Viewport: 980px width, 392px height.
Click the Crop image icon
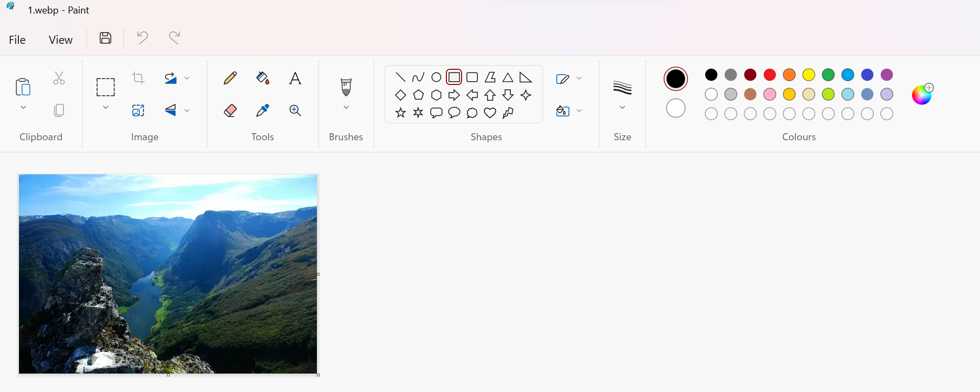point(138,79)
